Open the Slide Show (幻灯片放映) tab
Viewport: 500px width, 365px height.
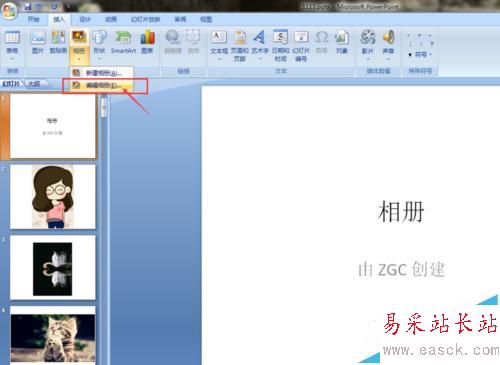pos(146,19)
